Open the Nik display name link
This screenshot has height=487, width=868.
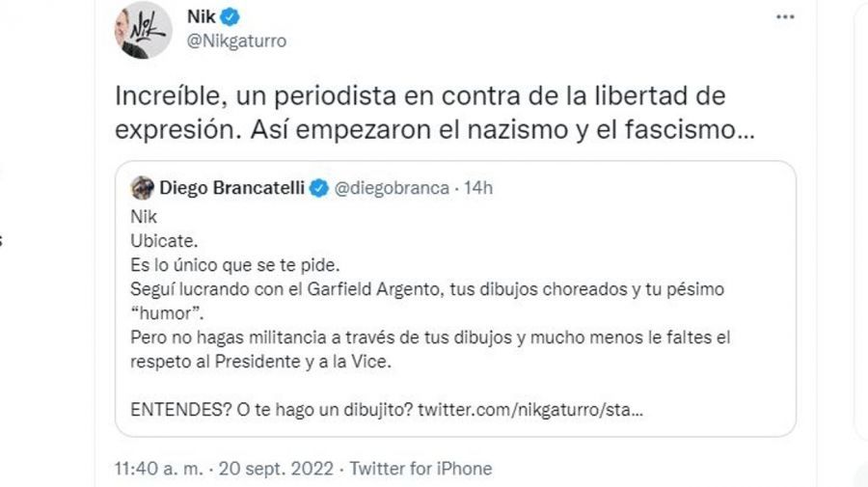(200, 16)
